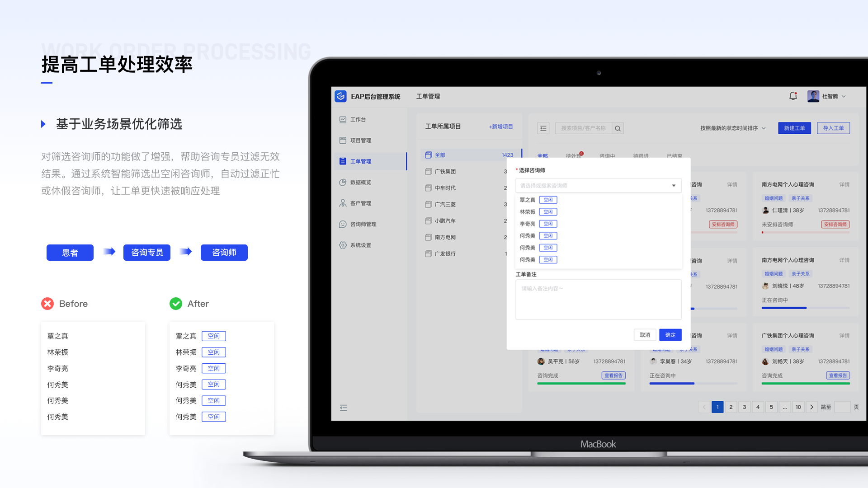This screenshot has width=868, height=488.
Task: Click 仁瑾清's avatar on the order card
Action: 765,211
